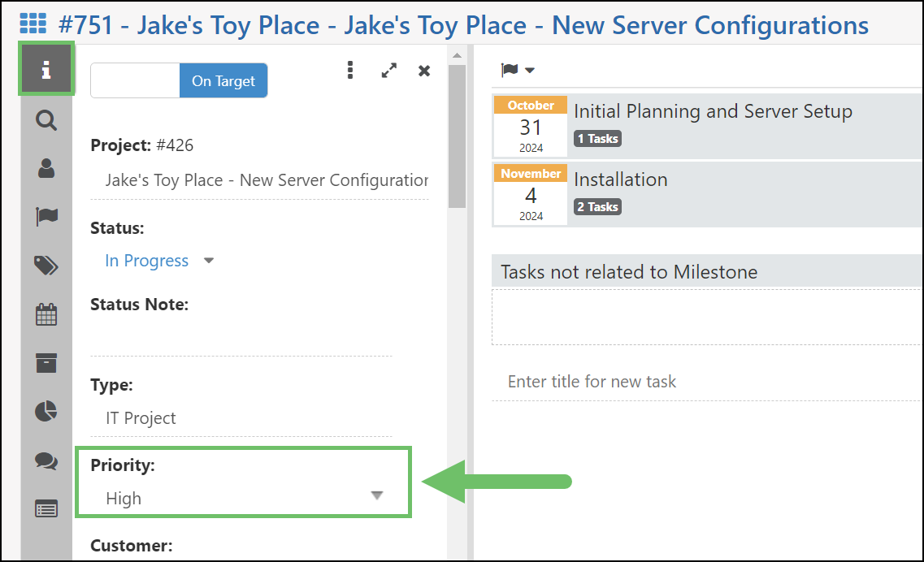The width and height of the screenshot is (924, 562).
Task: Open the search sidebar icon
Action: 46,120
